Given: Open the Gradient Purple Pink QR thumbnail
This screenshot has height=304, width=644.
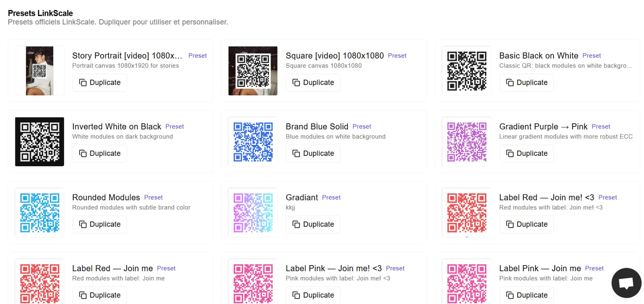Looking at the screenshot, I should (x=466, y=142).
